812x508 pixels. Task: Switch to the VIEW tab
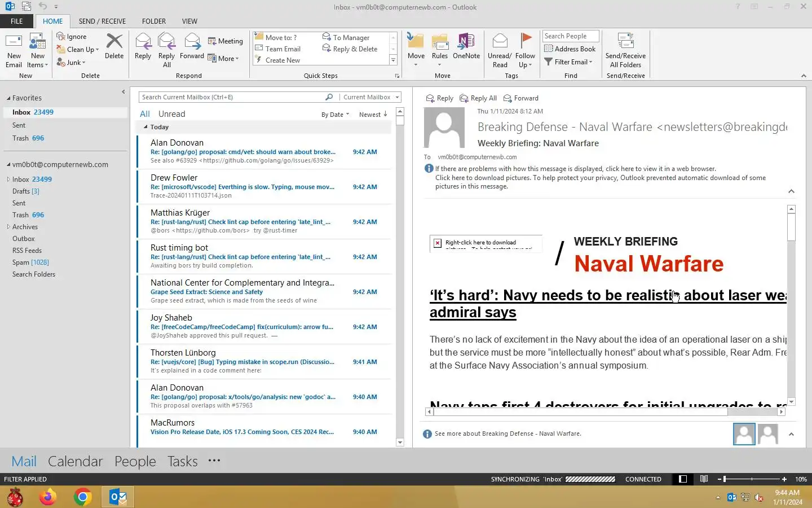tap(189, 21)
